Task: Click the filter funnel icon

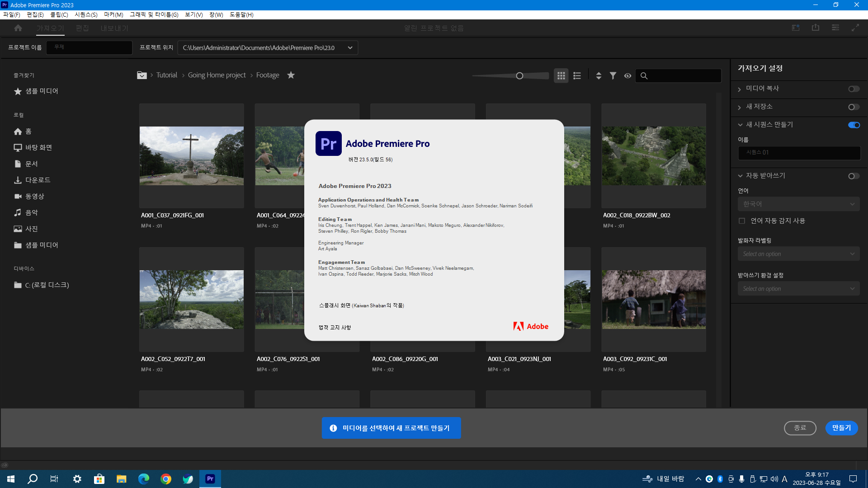Action: (613, 76)
